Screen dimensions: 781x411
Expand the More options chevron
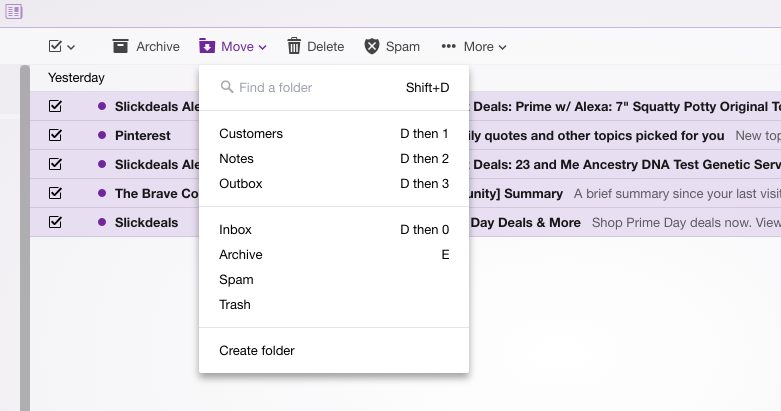pyautogui.click(x=502, y=47)
